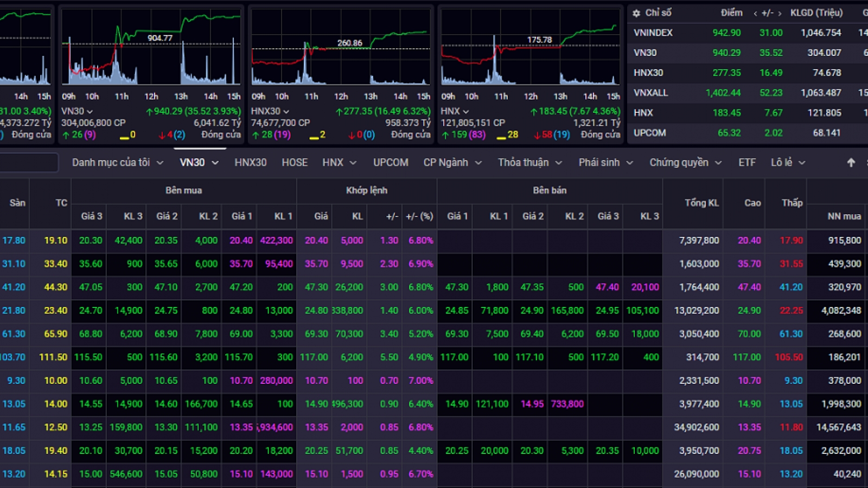This screenshot has height=488, width=868.
Task: Expand the HNX30 chart index selector
Action: pos(286,111)
